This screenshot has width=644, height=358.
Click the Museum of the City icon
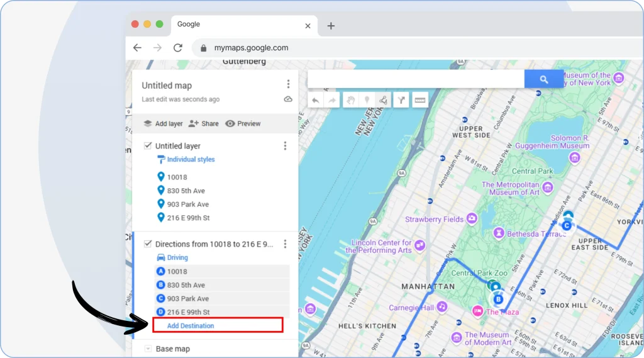point(619,77)
